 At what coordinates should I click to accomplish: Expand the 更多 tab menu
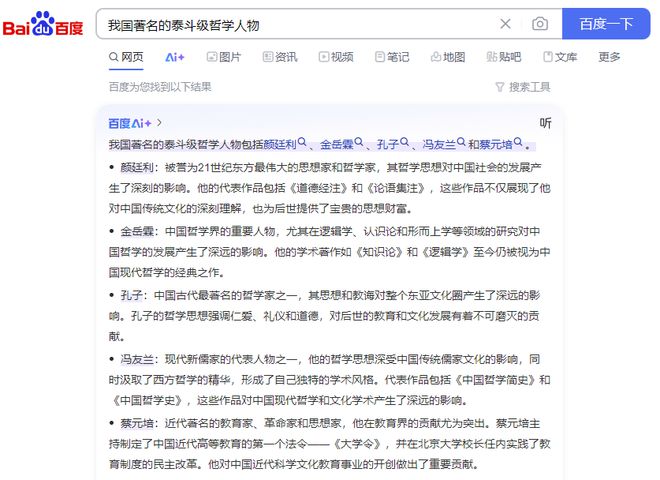click(609, 57)
